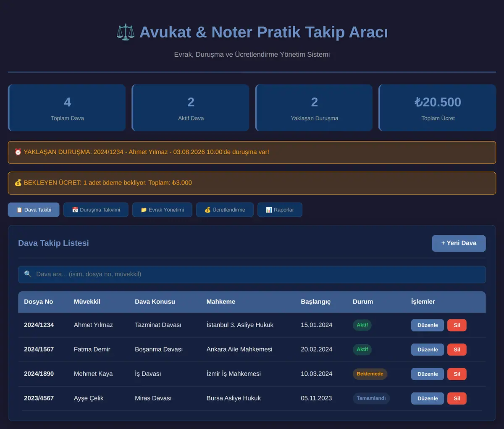Click the Aktif badge for Fatma Demir
Viewport: 504px width, 429px height.
coord(362,350)
